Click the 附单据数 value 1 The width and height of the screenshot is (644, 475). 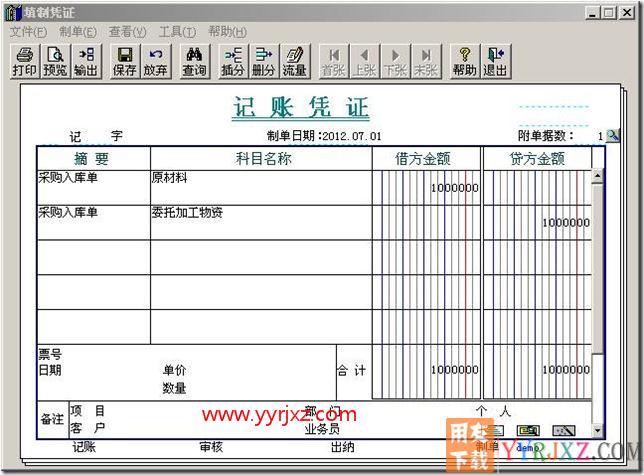[600, 136]
